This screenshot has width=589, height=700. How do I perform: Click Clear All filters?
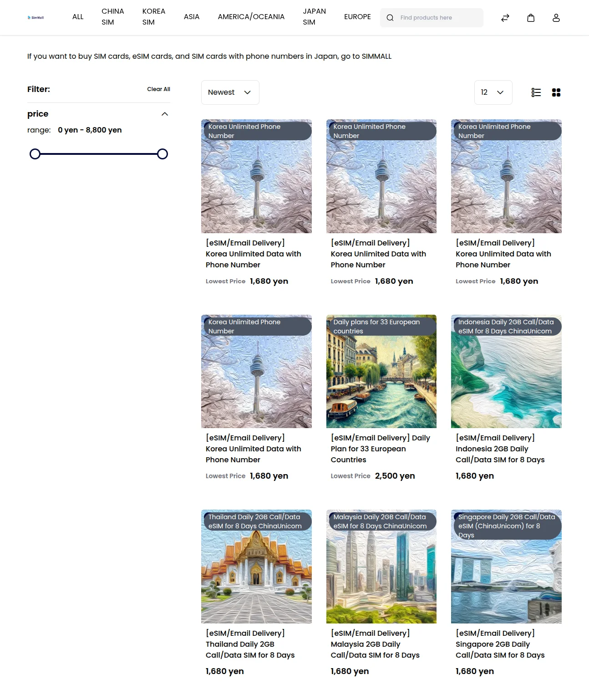point(158,89)
